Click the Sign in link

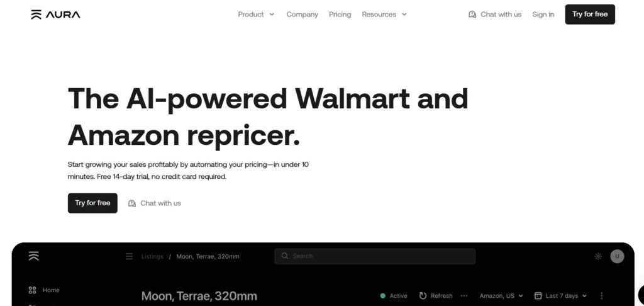tap(543, 14)
